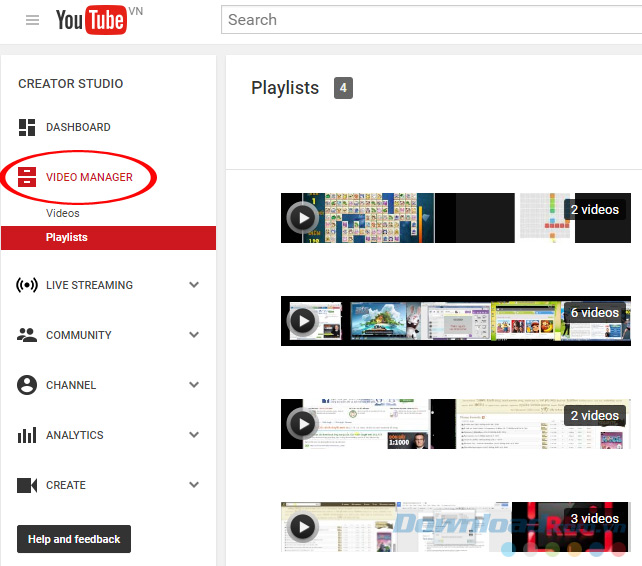Click the Creator Studio heading
The width and height of the screenshot is (642, 566).
pyautogui.click(x=70, y=84)
